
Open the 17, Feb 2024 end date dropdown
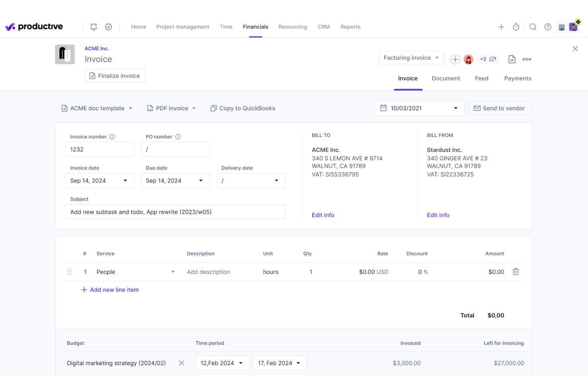tap(280, 363)
